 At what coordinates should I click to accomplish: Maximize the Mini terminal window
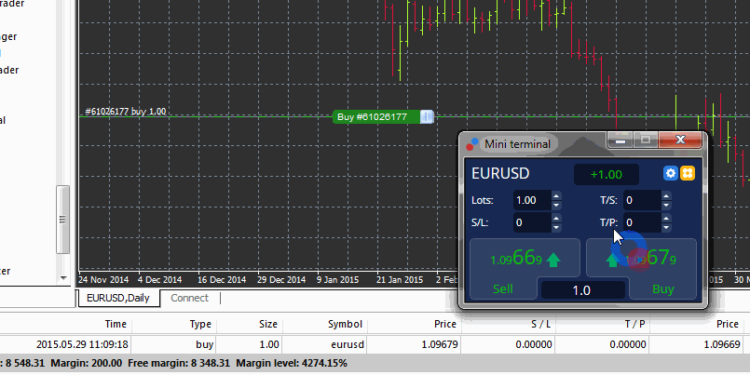(646, 140)
